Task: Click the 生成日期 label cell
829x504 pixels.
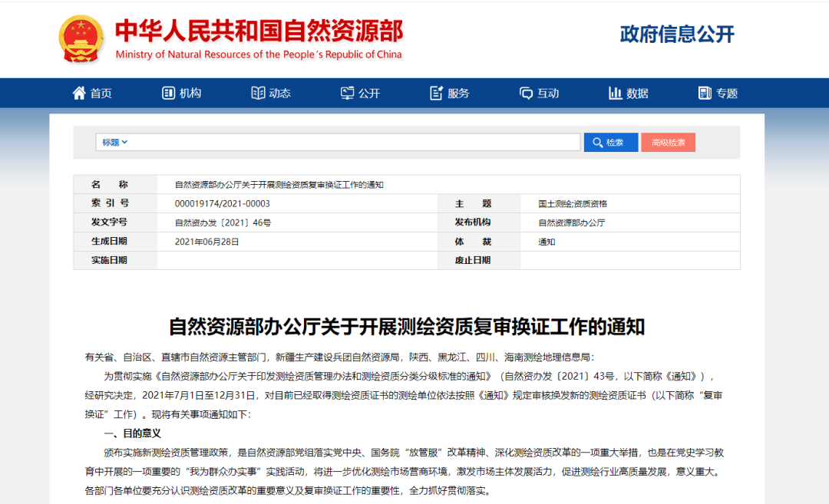Action: tap(115, 242)
